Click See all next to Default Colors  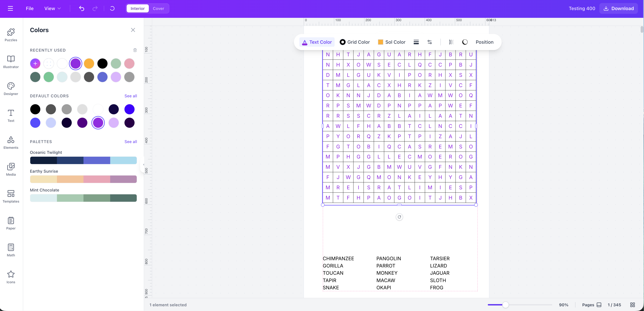pos(131,96)
